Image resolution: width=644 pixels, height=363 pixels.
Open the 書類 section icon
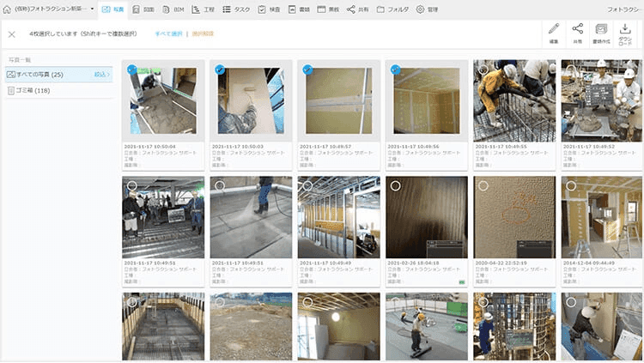(x=292, y=9)
